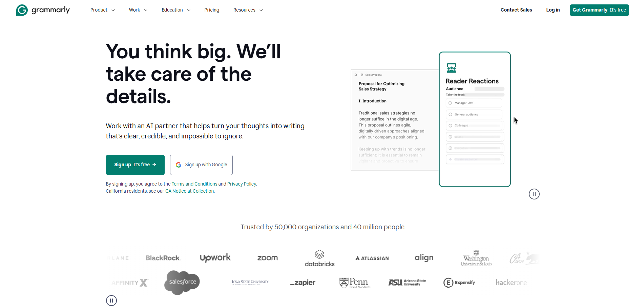Click the CA.gov logo
This screenshot has width=644, height=307.
(524, 258)
